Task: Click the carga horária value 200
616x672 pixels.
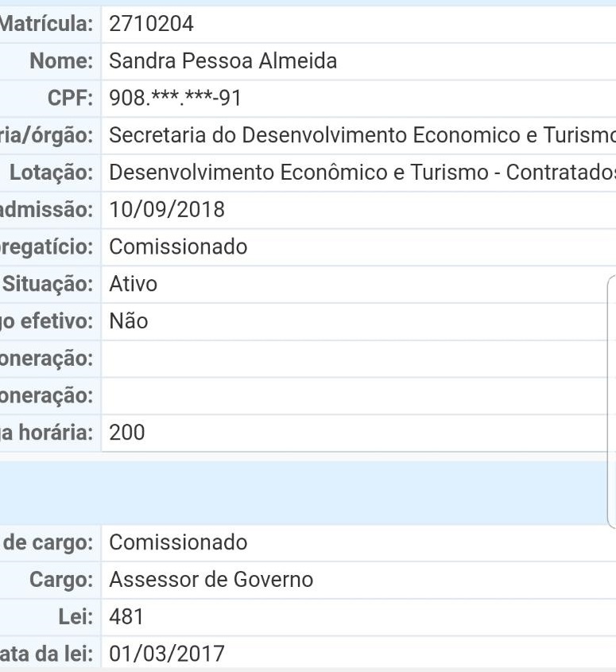Action: 127,433
